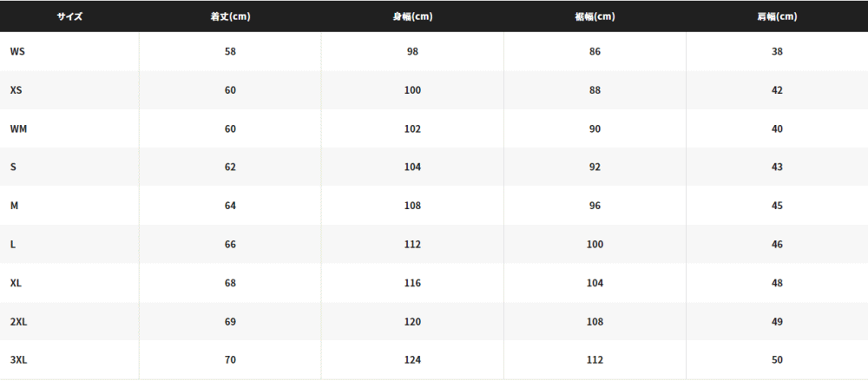Select the WM size row label
Image resolution: width=868 pixels, height=381 pixels.
pyautogui.click(x=18, y=129)
